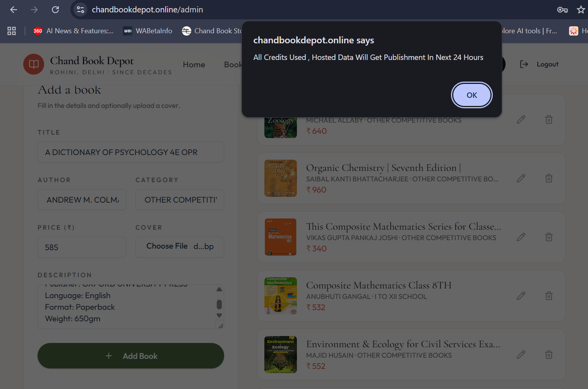
Task: Reload the page with the refresh icon
Action: click(55, 10)
